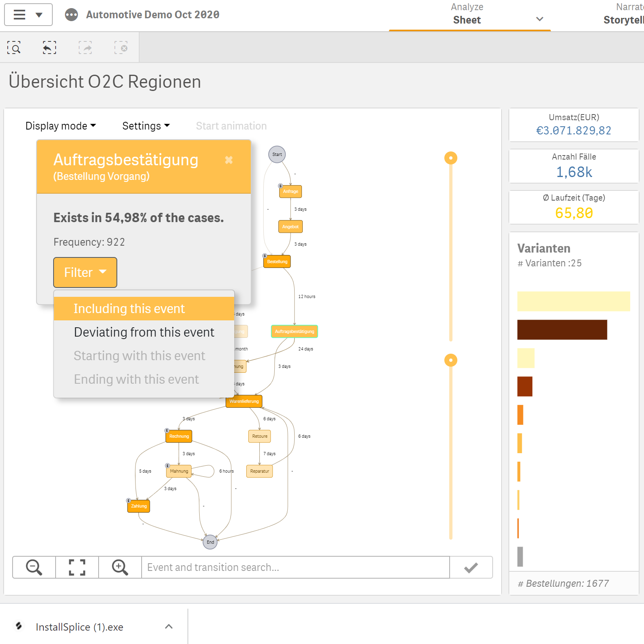Zoom out of the process graph

[x=34, y=567]
